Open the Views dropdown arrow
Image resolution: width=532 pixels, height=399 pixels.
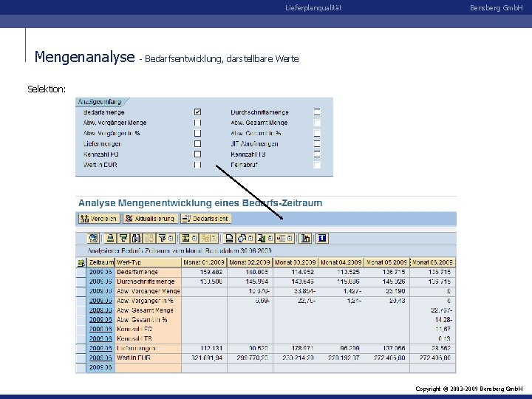(x=250, y=238)
